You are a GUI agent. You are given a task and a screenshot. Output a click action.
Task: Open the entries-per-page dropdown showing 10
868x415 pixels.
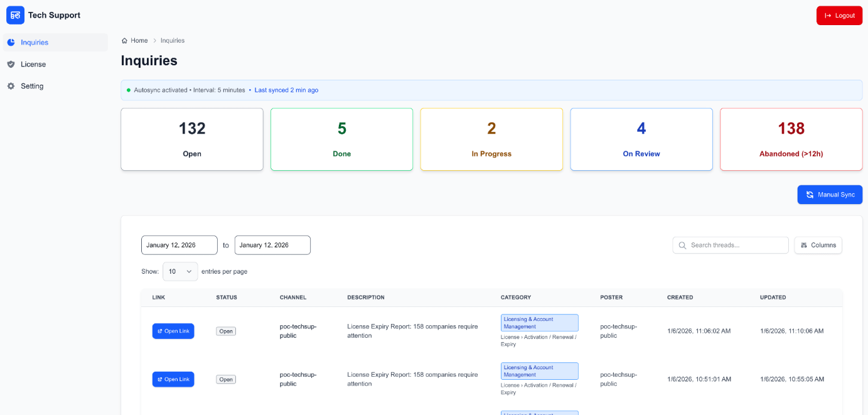click(180, 271)
